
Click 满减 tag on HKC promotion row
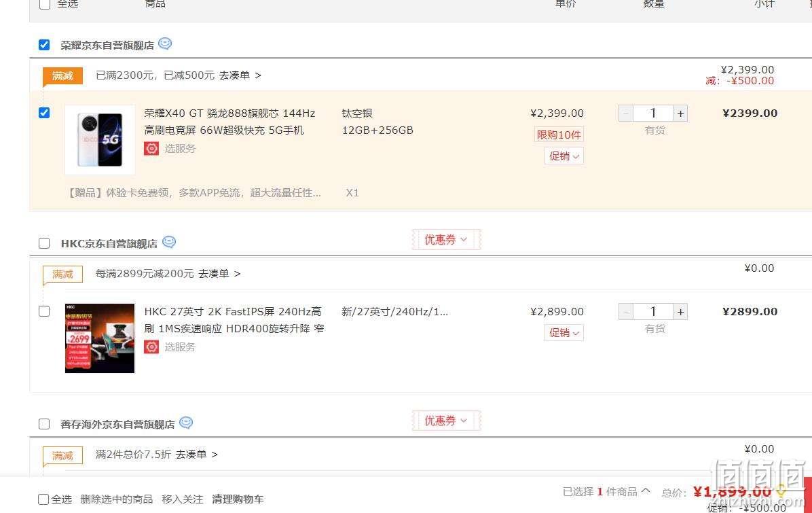[62, 275]
